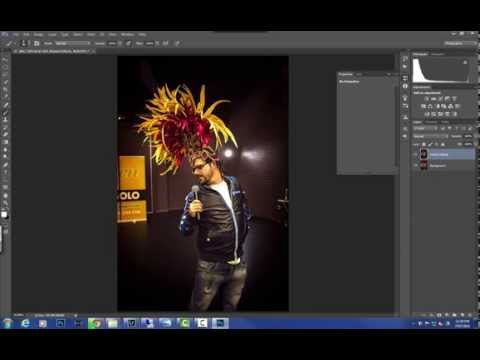Hide the top layer with eye icon
Screen dimensions: 480x360
[x=415, y=154]
